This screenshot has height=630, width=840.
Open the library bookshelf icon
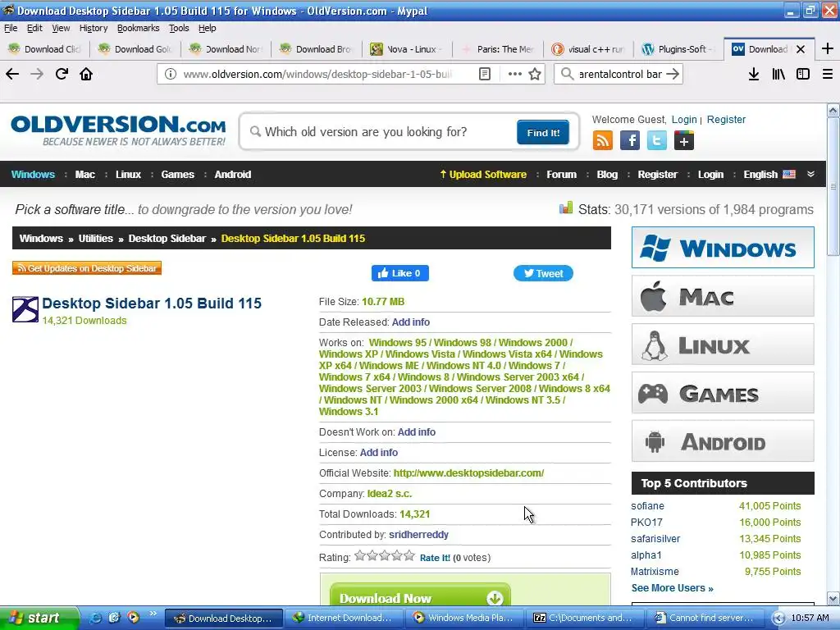tap(778, 74)
